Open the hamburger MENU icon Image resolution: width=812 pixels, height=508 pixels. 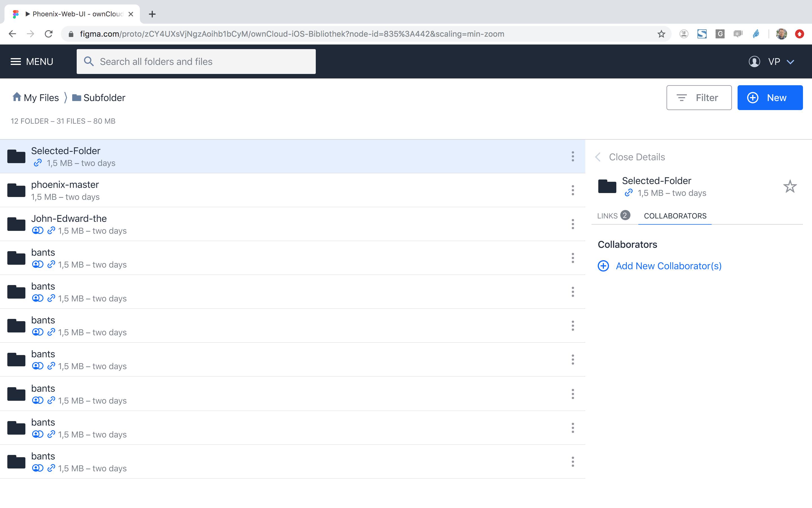pyautogui.click(x=16, y=62)
